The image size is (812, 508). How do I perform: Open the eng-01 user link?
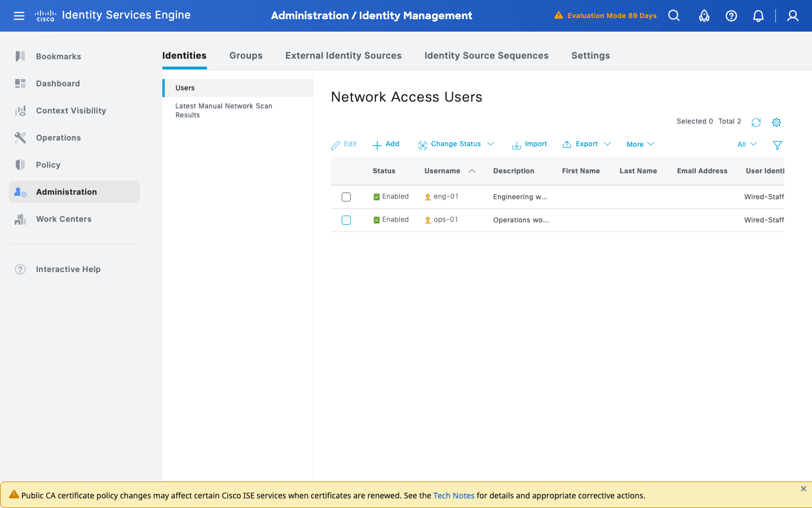446,197
